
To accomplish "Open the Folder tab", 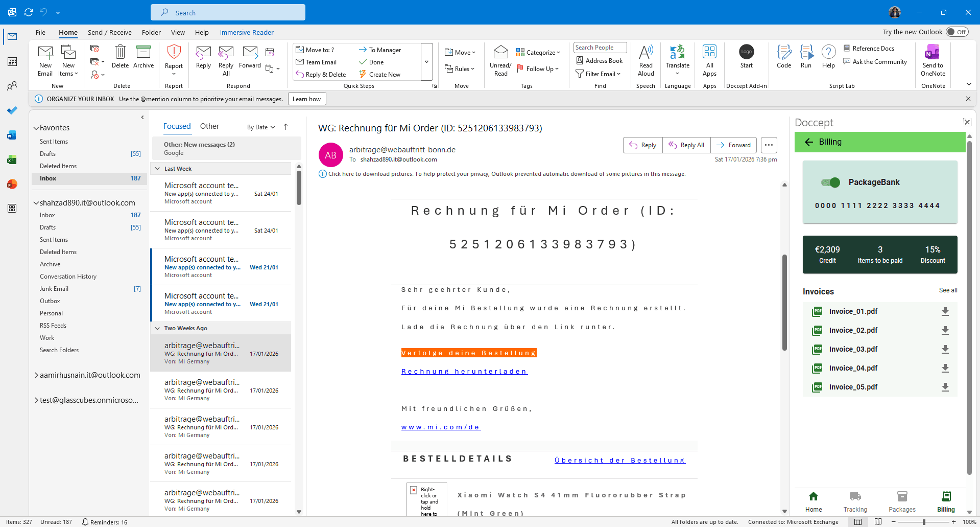I will (x=151, y=32).
